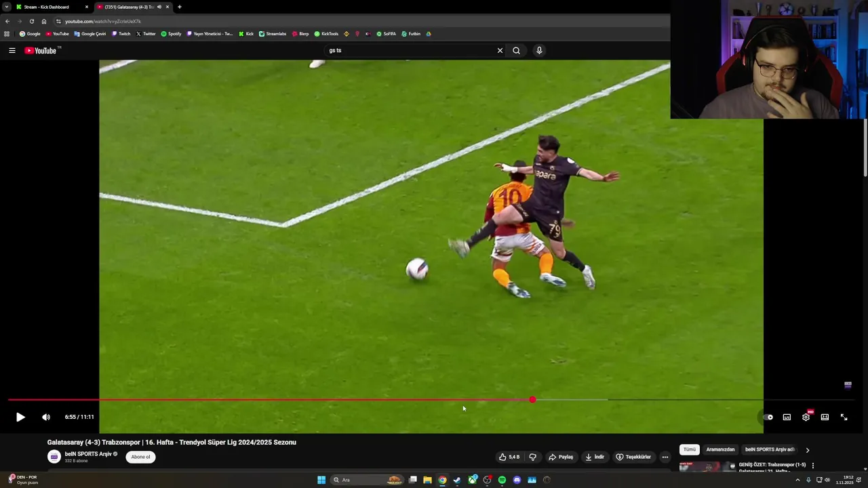This screenshot has height=488, width=868.
Task: Open Chrome from the taskbar
Action: pyautogui.click(x=442, y=480)
